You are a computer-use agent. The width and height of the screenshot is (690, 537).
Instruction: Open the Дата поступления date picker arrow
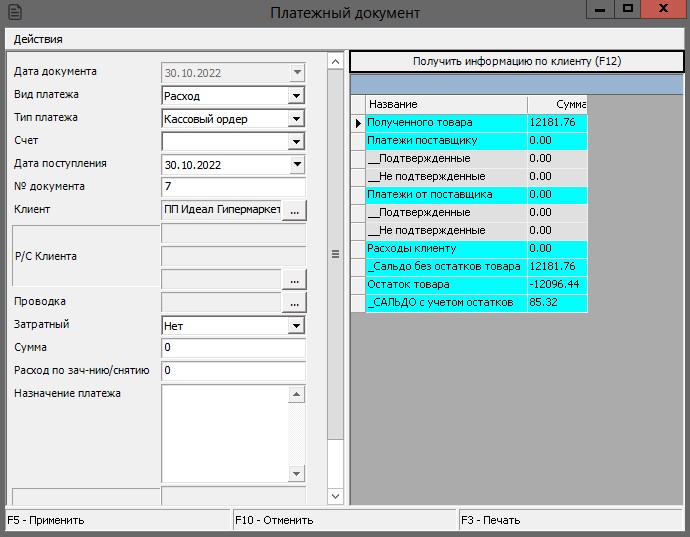coord(295,165)
